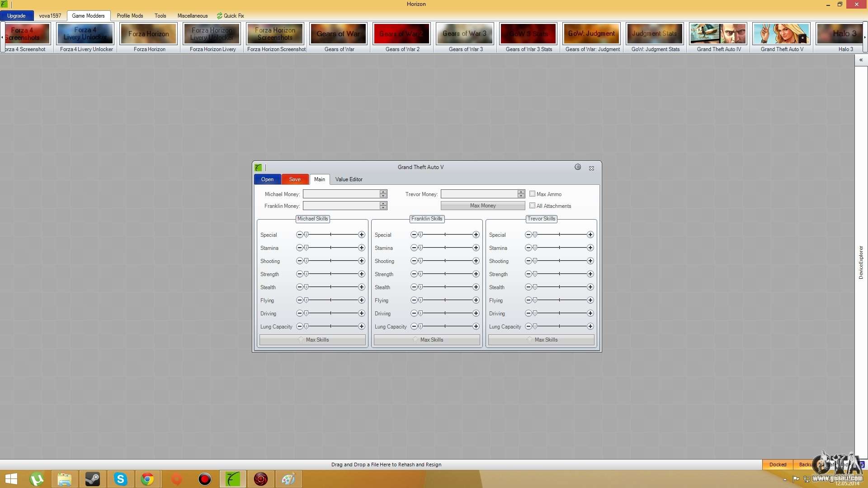
Task: Click the Windows Start button
Action: (11, 479)
